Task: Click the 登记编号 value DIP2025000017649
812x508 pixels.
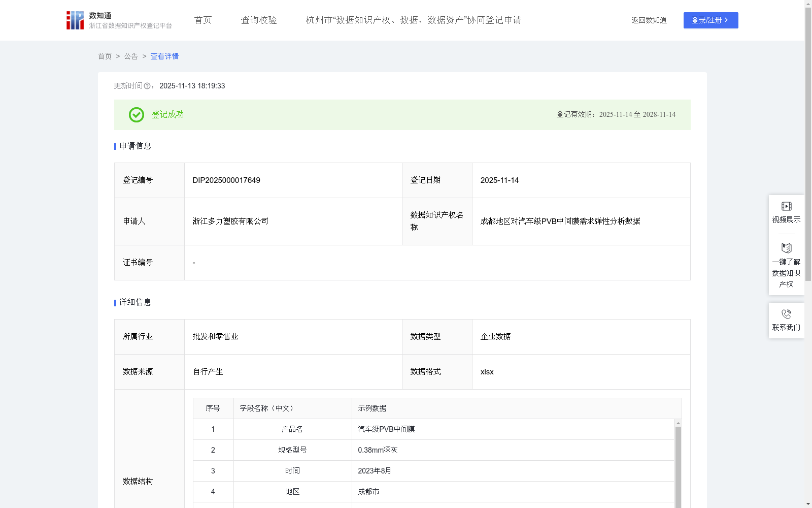Action: [x=226, y=180]
